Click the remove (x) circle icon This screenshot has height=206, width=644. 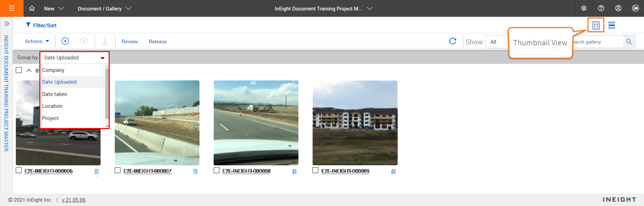[84, 41]
